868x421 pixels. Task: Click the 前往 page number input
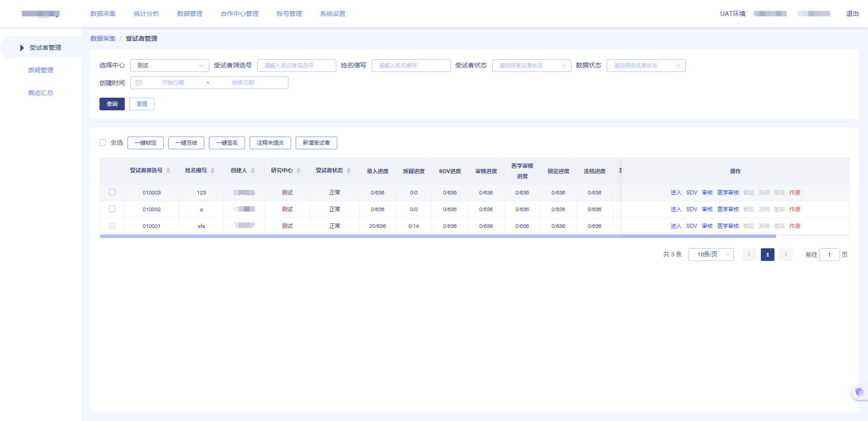[830, 255]
